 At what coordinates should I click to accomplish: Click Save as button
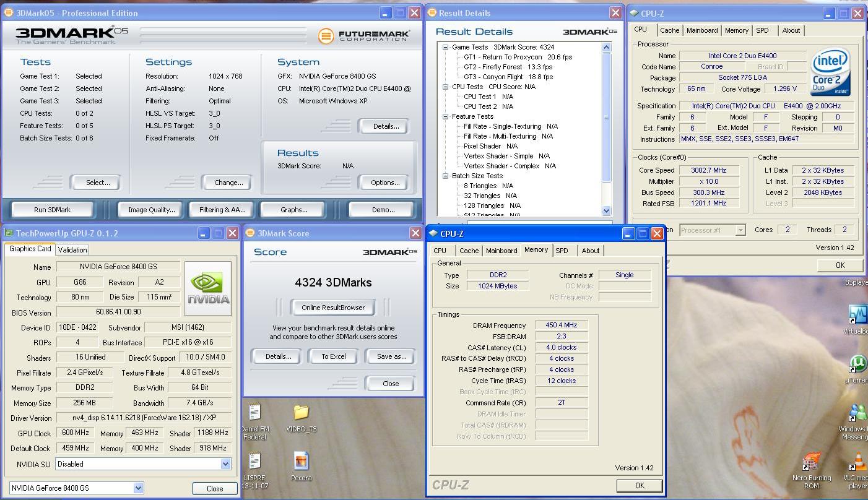(x=391, y=356)
